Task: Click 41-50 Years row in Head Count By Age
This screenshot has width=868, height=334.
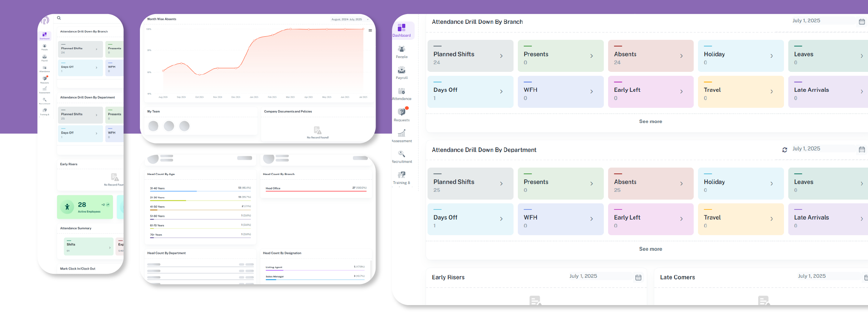Action: click(x=200, y=208)
